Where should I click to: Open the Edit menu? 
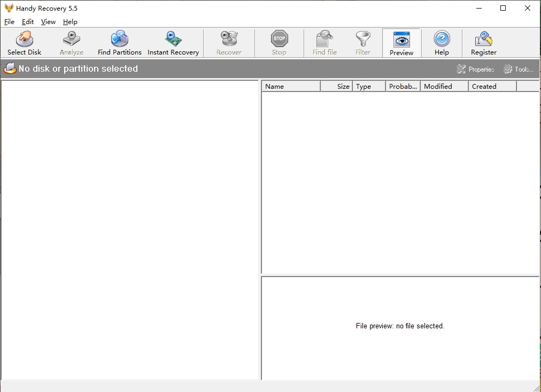point(28,22)
